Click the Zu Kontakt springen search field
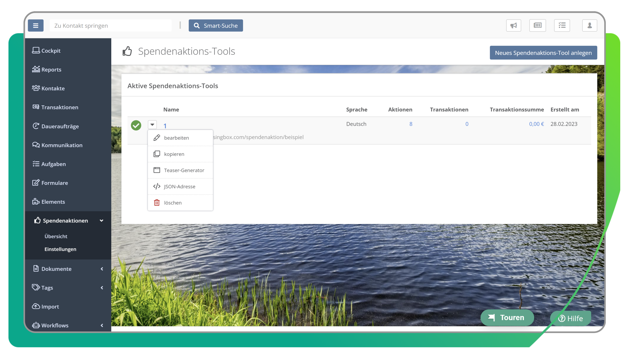 (x=111, y=25)
